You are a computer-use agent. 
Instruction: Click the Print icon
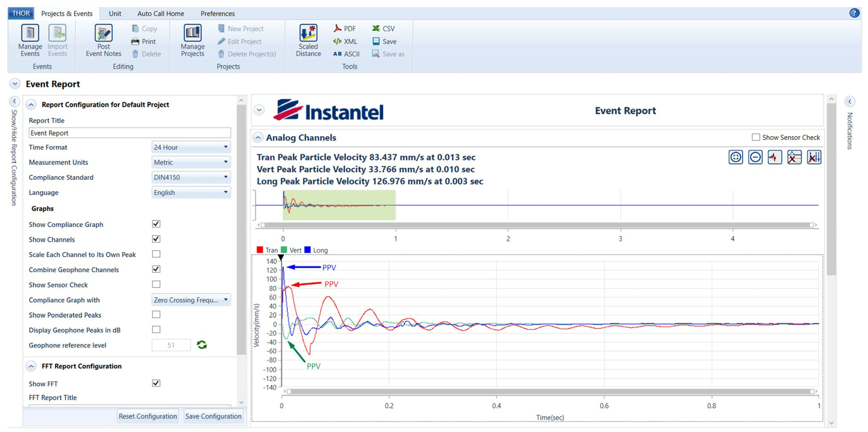[x=144, y=41]
